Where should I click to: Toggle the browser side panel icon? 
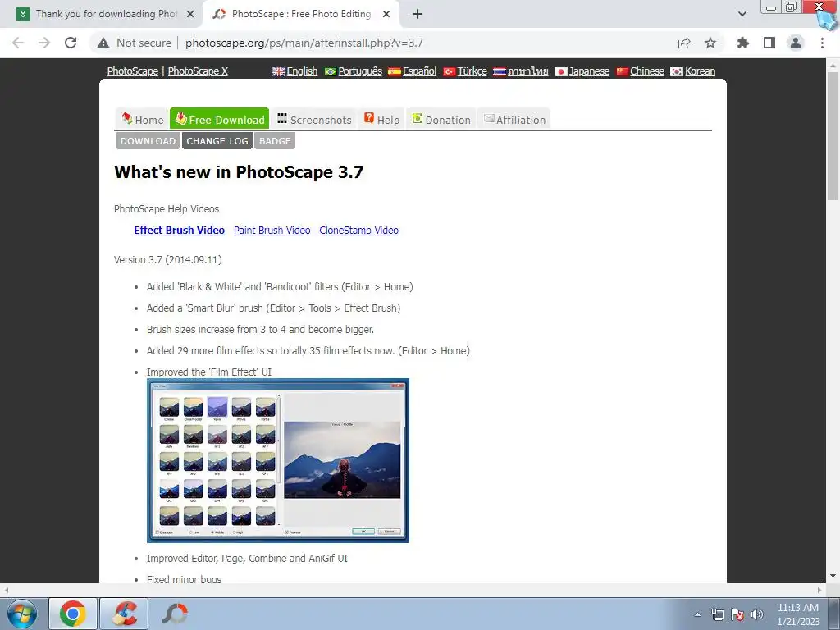pyautogui.click(x=769, y=43)
